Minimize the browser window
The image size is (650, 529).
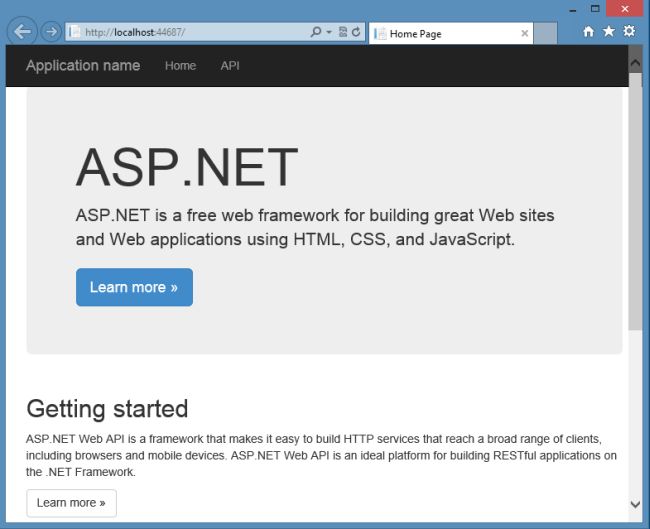click(x=573, y=9)
